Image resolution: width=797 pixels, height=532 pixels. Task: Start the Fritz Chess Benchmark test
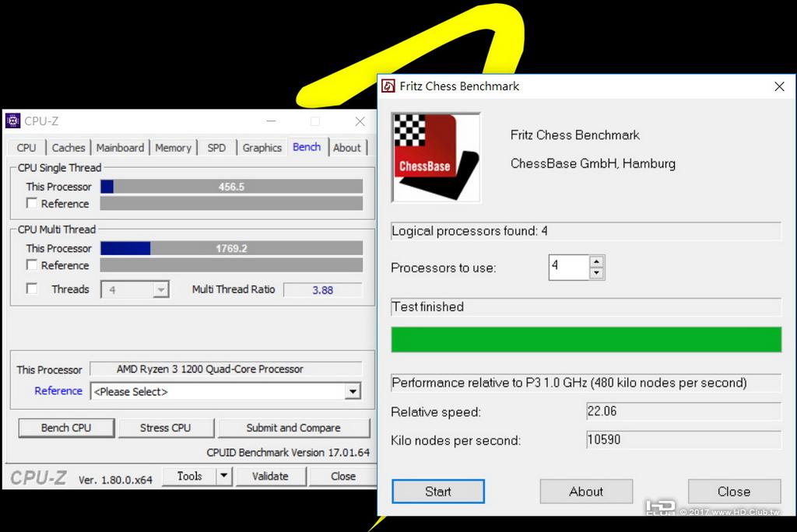coord(438,492)
